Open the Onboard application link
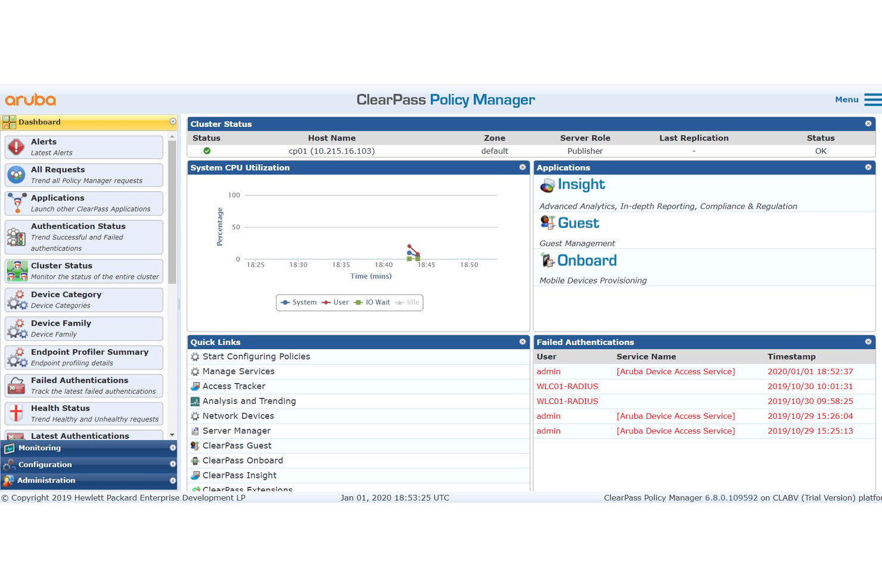 [x=587, y=260]
